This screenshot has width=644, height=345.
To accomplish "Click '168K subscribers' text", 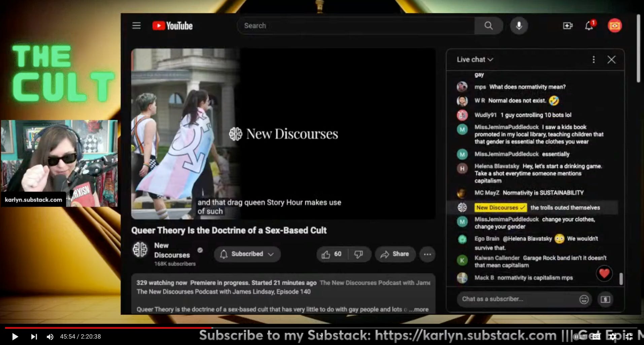I will coord(175,264).
